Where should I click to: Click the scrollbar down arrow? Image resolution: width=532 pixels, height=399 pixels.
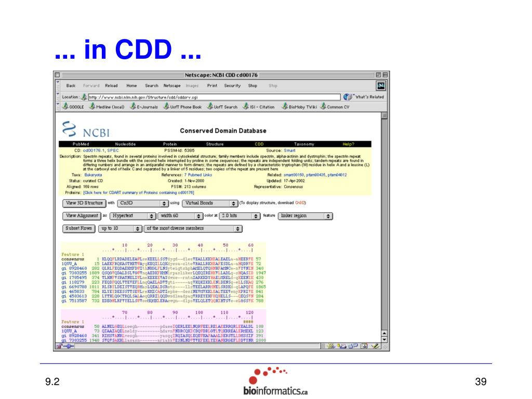(x=384, y=339)
